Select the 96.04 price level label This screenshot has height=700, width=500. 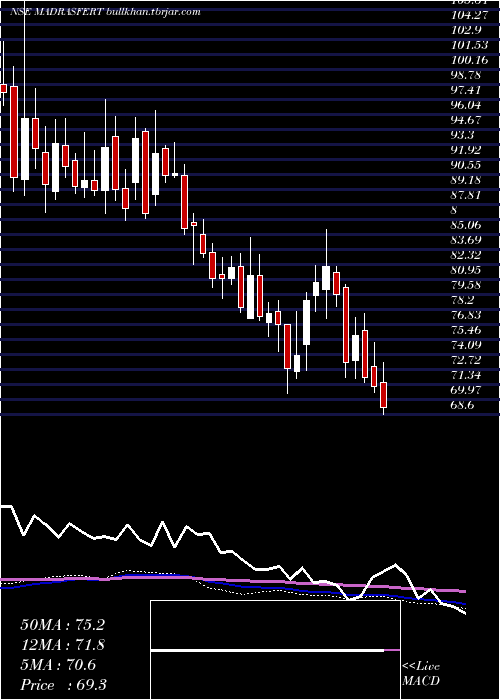click(x=467, y=105)
